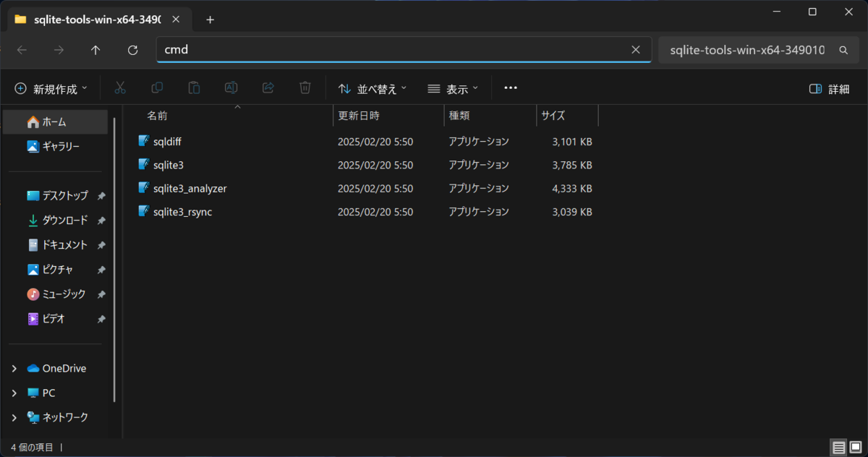Maximize the Explorer window
The height and width of the screenshot is (457, 868).
812,12
